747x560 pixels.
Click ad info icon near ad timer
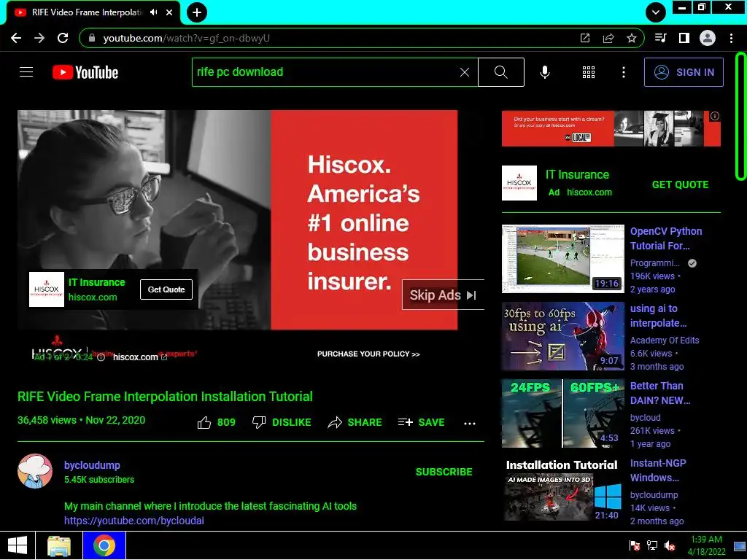(x=101, y=357)
